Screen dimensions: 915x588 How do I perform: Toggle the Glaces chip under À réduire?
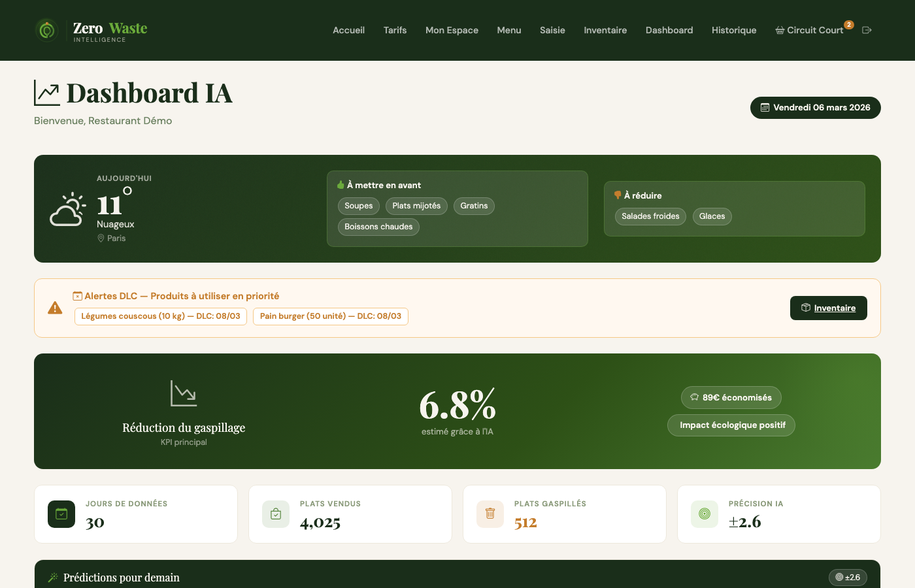point(712,216)
